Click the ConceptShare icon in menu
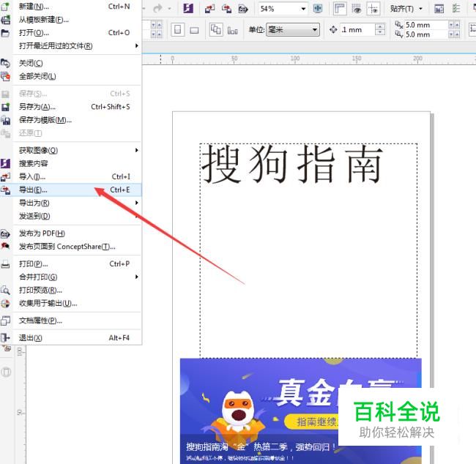 click(x=5, y=246)
